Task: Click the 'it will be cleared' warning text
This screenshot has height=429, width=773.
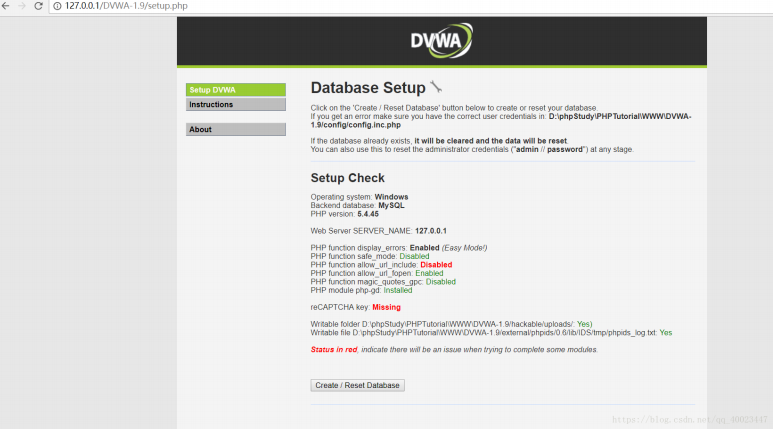Action: 491,141
